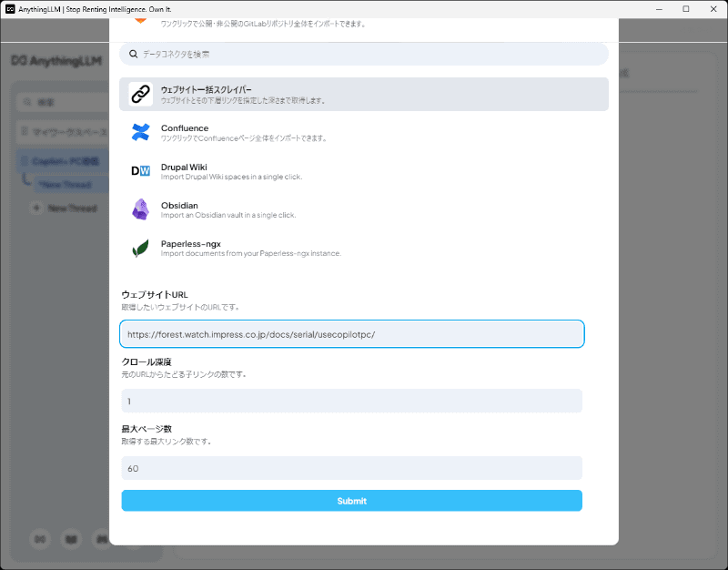Choose the Obsidian connector
This screenshot has width=728, height=570.
364,209
